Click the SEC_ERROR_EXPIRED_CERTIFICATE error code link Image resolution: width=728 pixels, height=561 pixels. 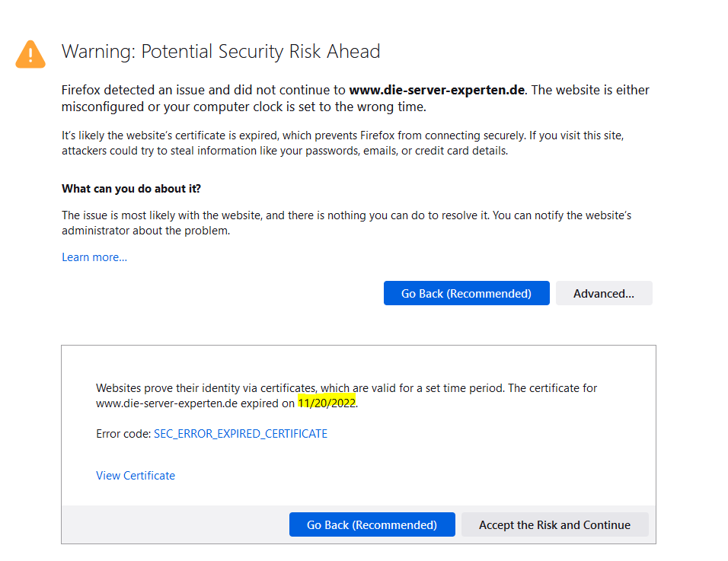tap(241, 434)
